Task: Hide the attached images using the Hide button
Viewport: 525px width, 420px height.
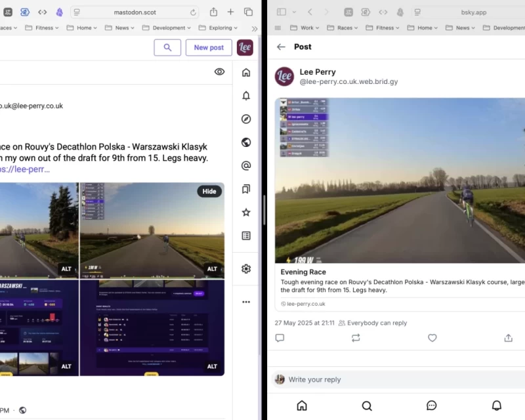Action: click(209, 191)
